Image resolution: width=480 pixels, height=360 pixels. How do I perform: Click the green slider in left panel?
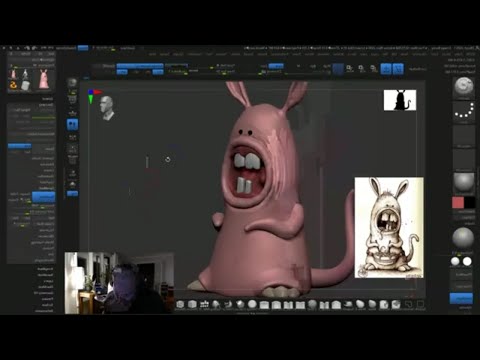click(x=43, y=118)
